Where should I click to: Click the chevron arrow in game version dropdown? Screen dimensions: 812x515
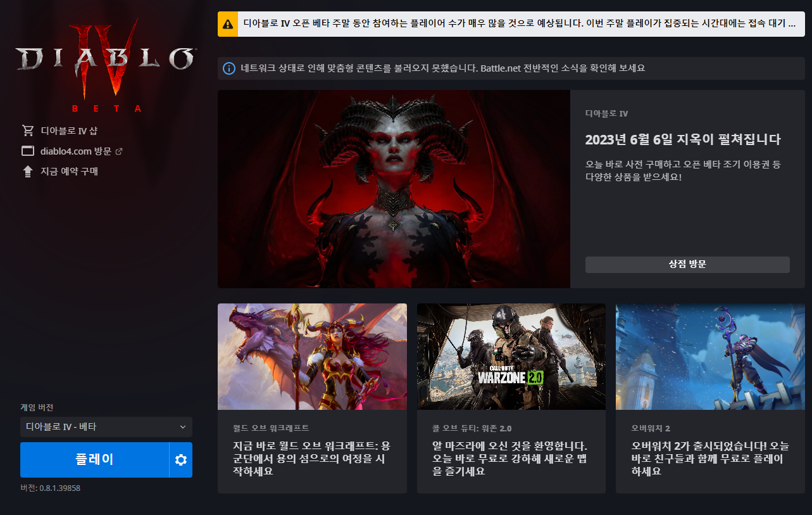point(183,427)
